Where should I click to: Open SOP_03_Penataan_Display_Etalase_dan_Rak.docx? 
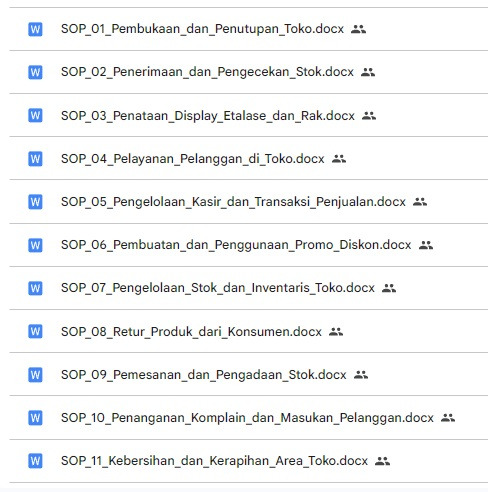[x=208, y=116]
